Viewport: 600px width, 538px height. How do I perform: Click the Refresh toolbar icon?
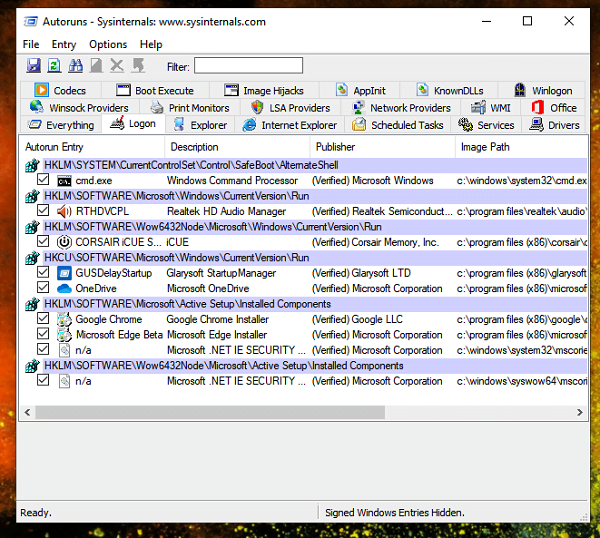[x=54, y=65]
